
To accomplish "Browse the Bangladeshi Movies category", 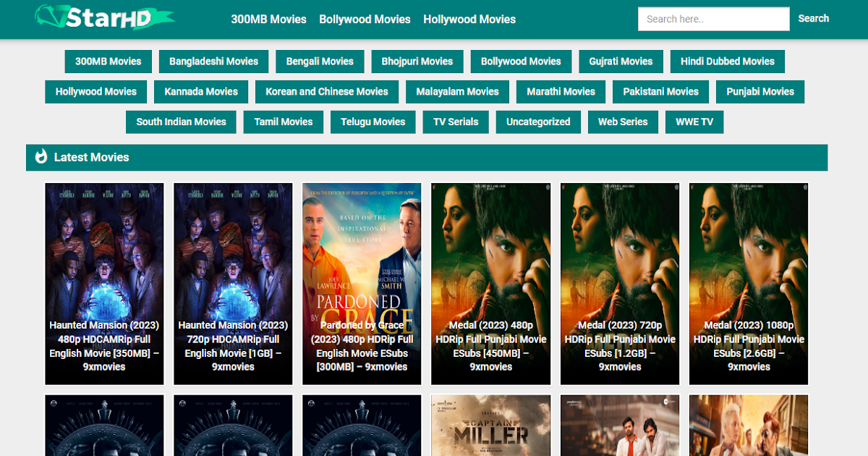I will tap(214, 62).
